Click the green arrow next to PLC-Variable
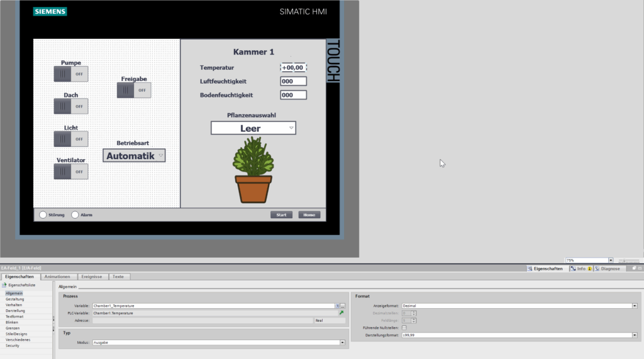The image size is (644, 359). click(341, 312)
